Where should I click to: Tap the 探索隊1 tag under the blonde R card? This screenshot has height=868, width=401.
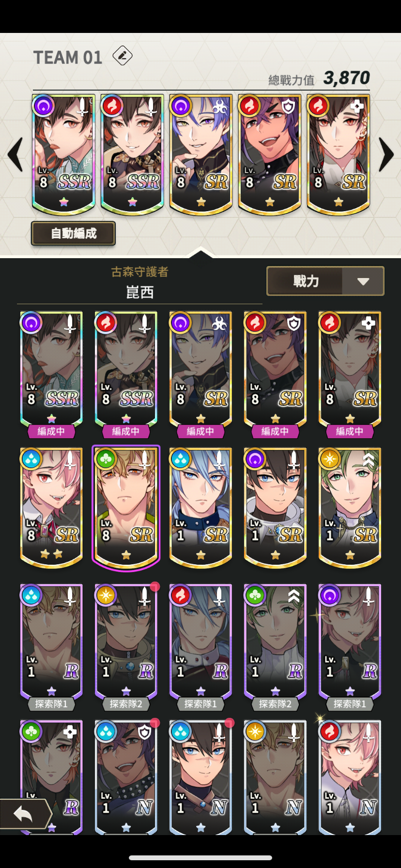pyautogui.click(x=51, y=704)
